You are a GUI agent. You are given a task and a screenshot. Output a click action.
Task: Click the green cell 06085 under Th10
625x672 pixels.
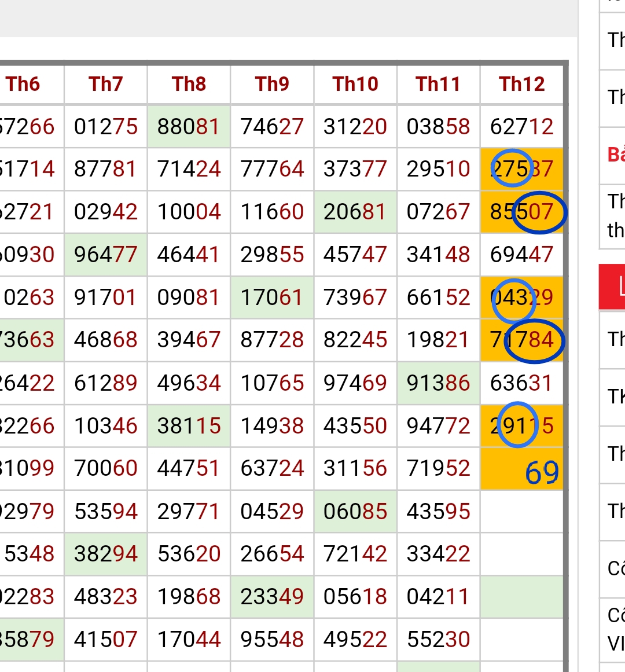tap(355, 512)
